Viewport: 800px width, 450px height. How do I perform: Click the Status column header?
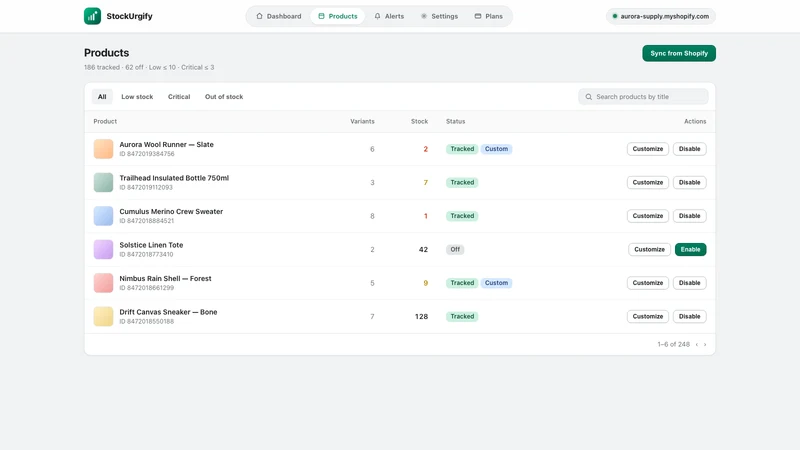click(x=456, y=121)
